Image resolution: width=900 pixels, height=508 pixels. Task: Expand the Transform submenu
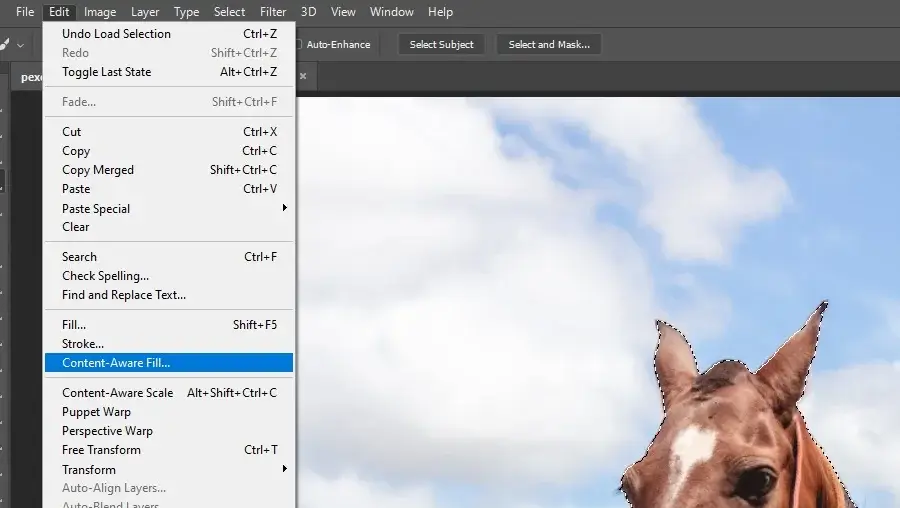[169, 469]
